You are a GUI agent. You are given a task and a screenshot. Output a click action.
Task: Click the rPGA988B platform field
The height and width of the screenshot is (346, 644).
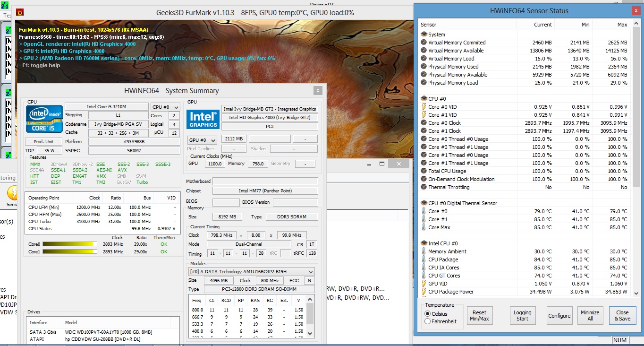[x=135, y=142]
